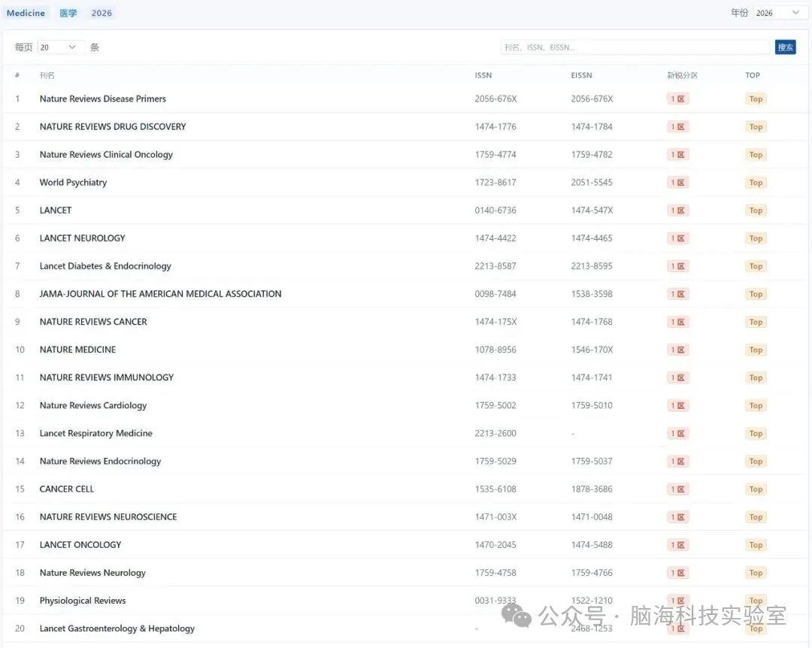Click the EISSN column header
The image size is (812, 648).
point(581,75)
